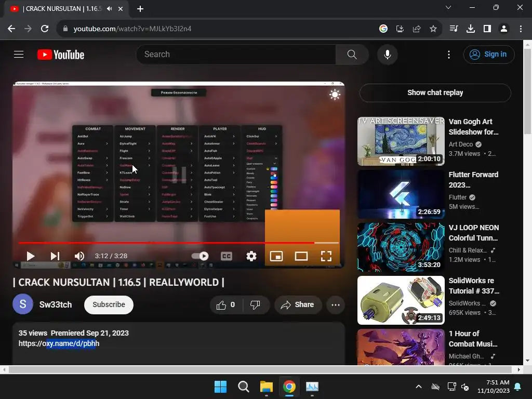Click the Sign in button
Image resolution: width=532 pixels, height=399 pixels.
pyautogui.click(x=488, y=54)
